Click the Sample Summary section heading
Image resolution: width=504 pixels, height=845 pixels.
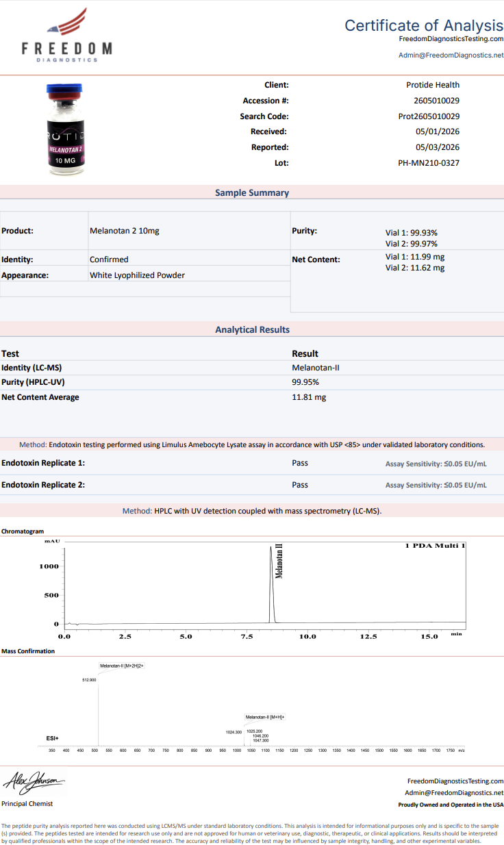point(252,193)
